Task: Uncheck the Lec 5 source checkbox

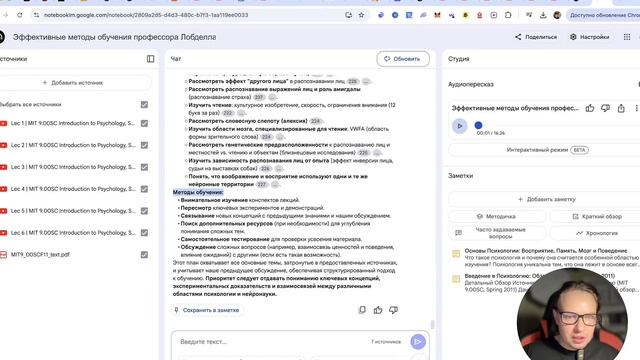Action: (x=144, y=211)
